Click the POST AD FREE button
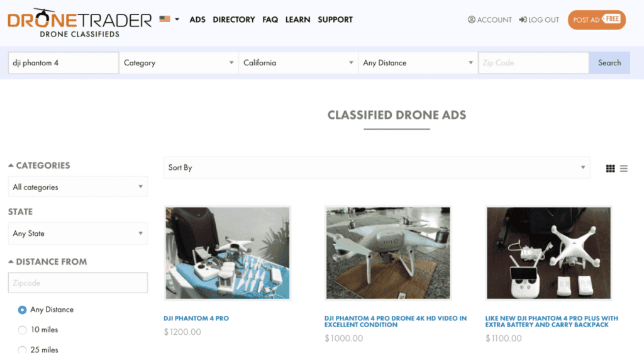The width and height of the screenshot is (644, 353). click(597, 20)
